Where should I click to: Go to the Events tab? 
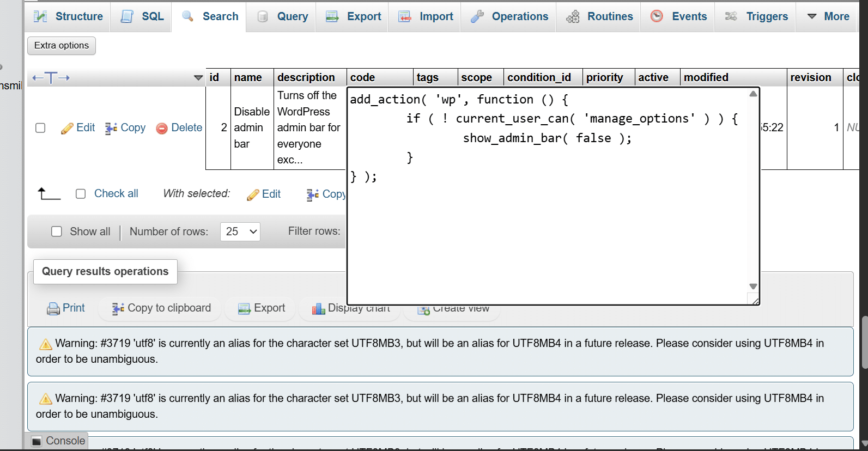point(678,16)
